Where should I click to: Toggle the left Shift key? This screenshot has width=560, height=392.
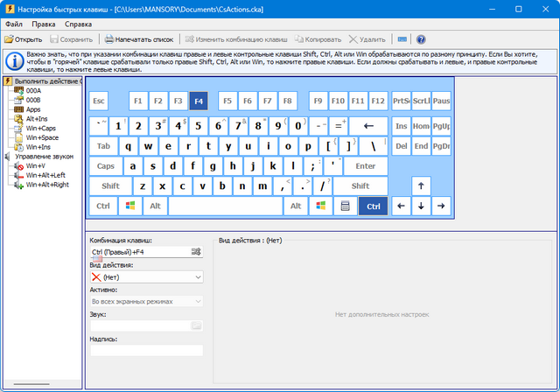click(110, 186)
